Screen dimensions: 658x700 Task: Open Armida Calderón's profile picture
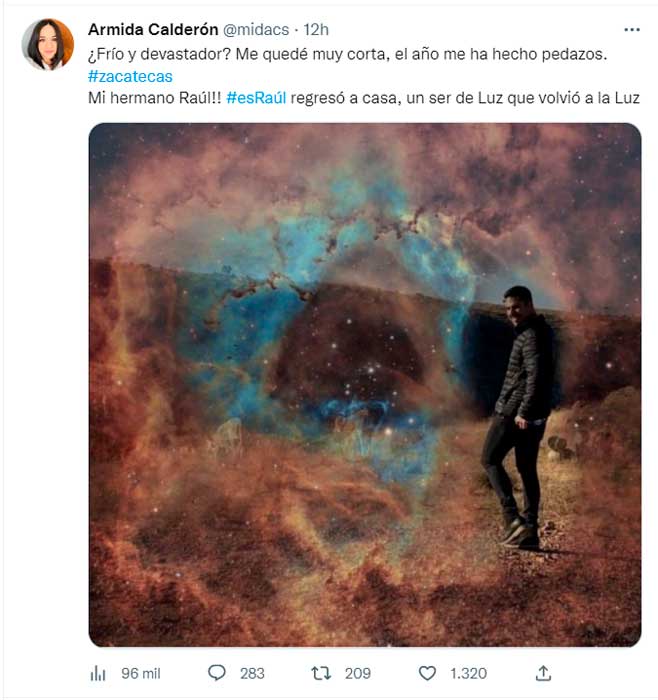pyautogui.click(x=48, y=45)
